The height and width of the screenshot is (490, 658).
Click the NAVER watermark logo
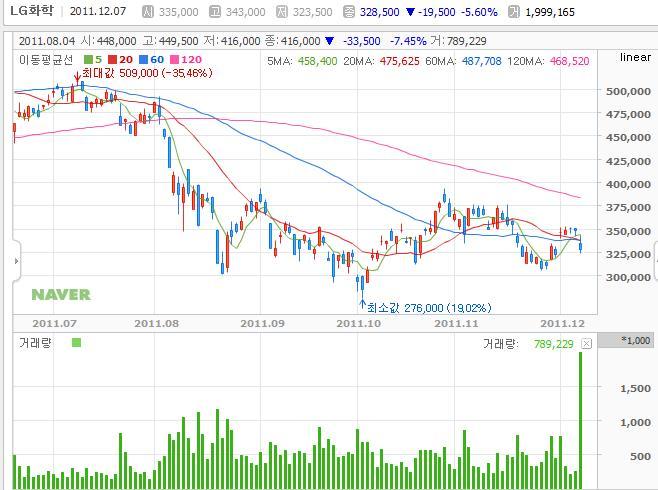tap(60, 295)
